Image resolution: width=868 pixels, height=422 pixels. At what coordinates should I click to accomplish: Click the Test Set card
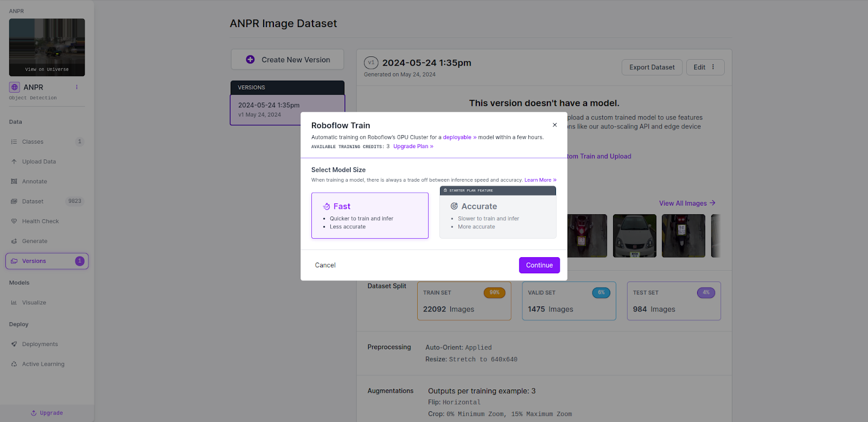674,301
